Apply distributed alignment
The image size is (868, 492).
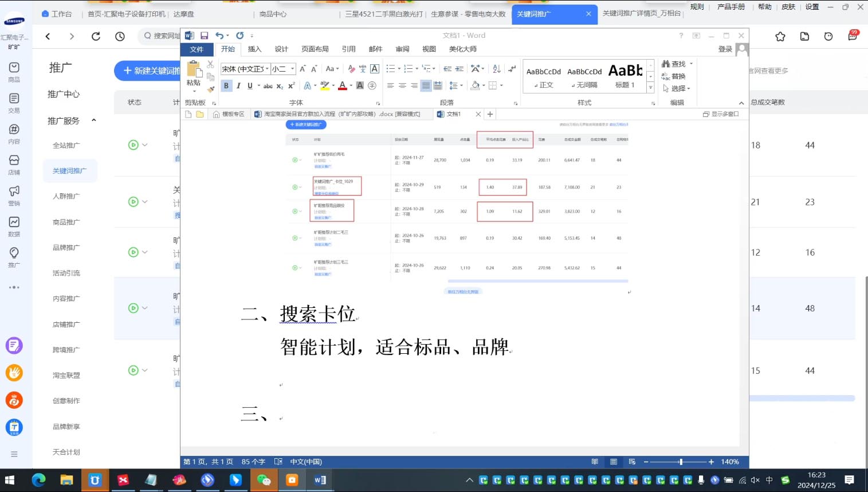[x=438, y=86]
